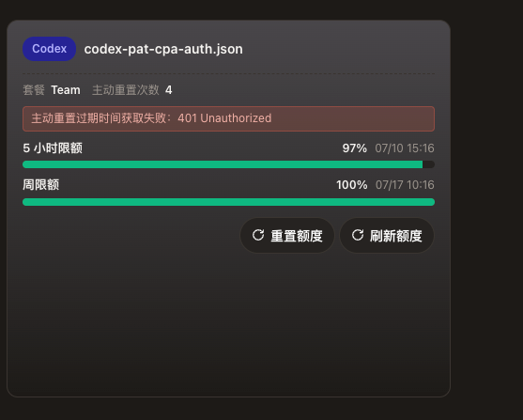Image resolution: width=523 pixels, height=420 pixels.
Task: Click the 5 小时限额 label
Action: [53, 148]
